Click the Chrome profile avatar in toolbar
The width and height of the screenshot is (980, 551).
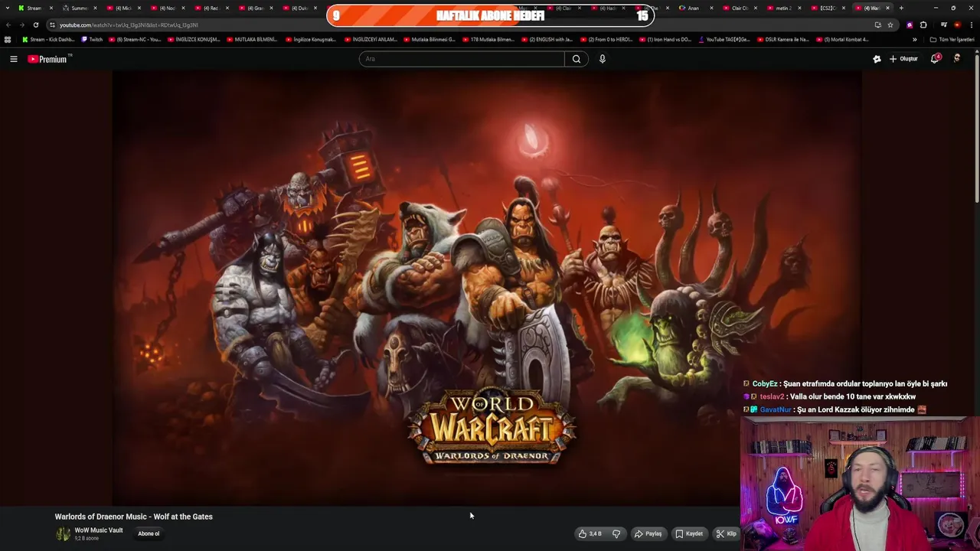[957, 24]
